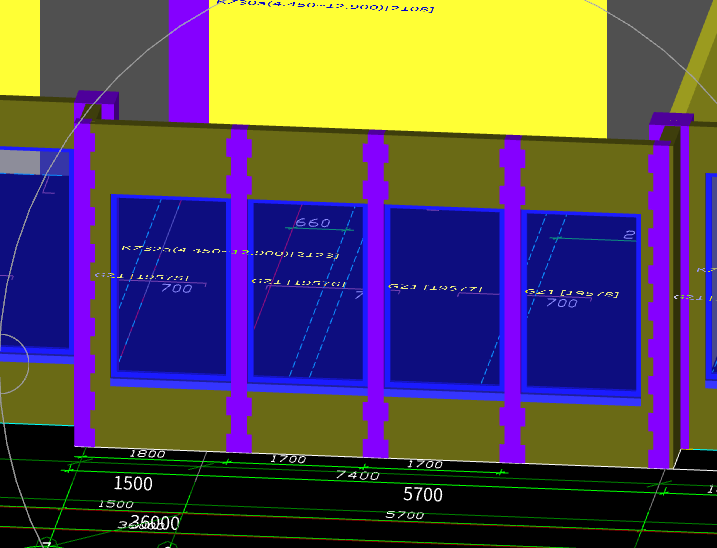717x548 pixels.
Task: Select purple column between G21 [195/7] and [195/8]
Action: coord(512,299)
